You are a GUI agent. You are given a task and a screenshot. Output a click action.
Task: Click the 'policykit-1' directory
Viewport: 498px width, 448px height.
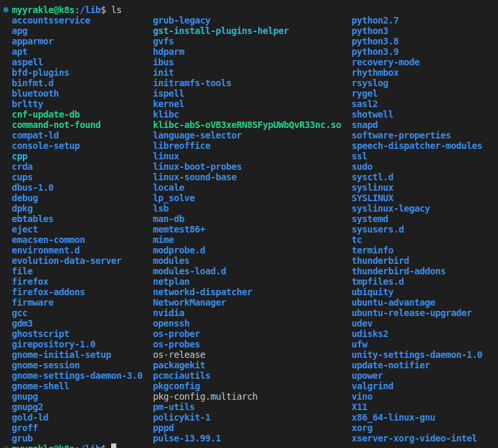coord(182,417)
